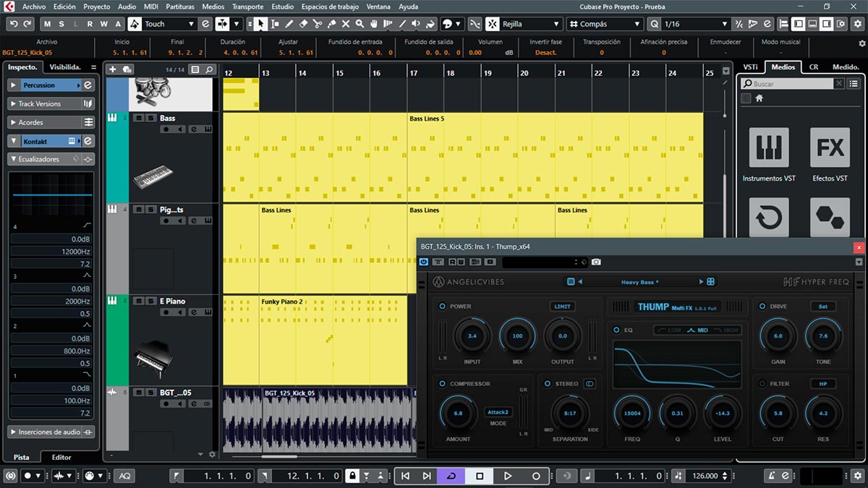The height and width of the screenshot is (488, 868).
Task: Open the Heavy Bass preset selector
Action: 639,282
